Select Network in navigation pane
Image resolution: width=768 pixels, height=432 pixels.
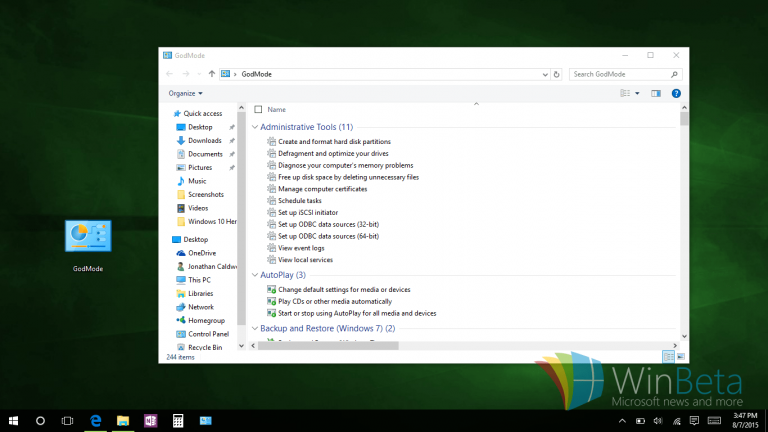coord(201,307)
